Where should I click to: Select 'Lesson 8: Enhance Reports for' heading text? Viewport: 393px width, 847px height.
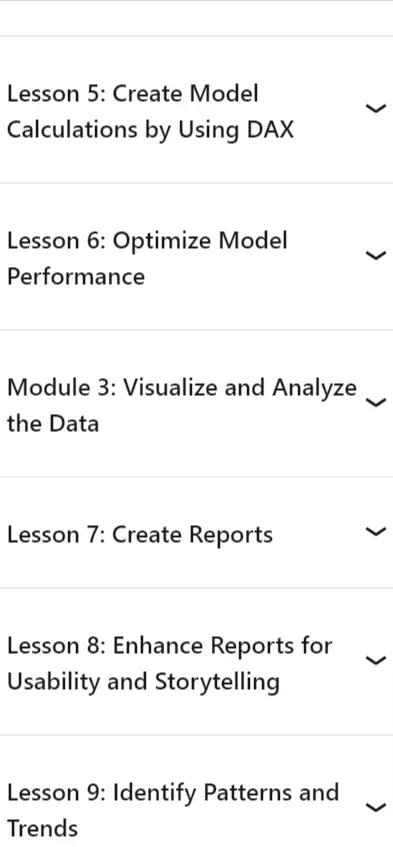(170, 646)
